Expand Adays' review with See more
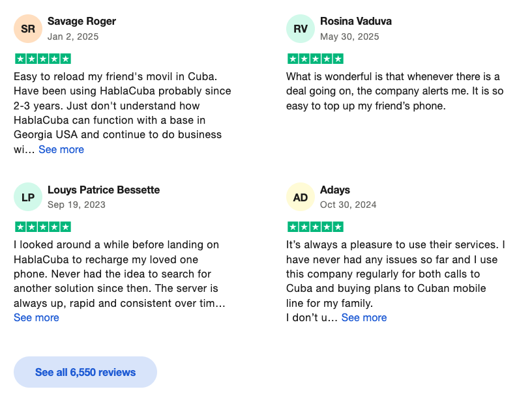Viewport: 532px width, 402px height. (x=364, y=317)
